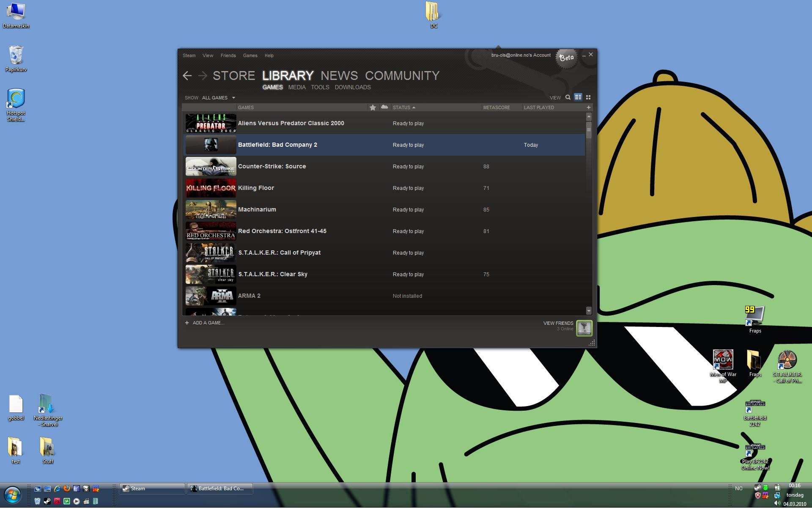Add a column with the plus icon
The image size is (812, 508).
(x=588, y=107)
